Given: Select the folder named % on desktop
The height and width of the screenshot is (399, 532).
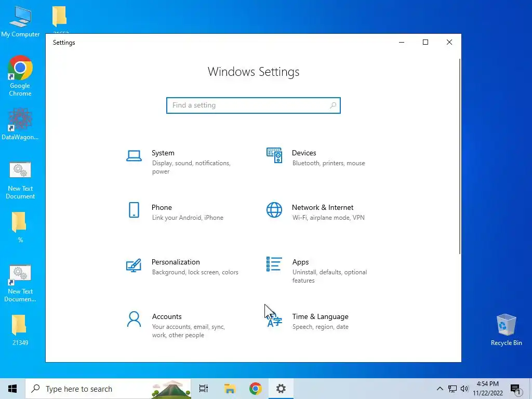Looking at the screenshot, I should 19,228.
